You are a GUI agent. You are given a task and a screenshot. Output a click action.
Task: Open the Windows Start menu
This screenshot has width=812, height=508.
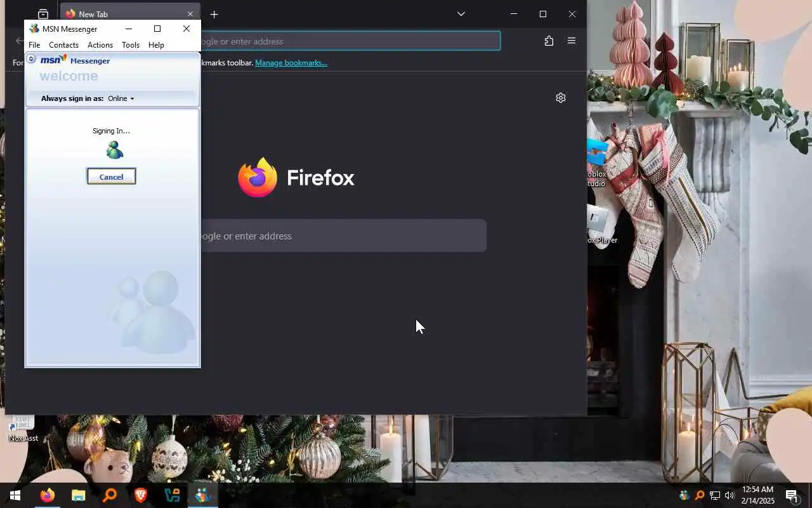(15, 495)
